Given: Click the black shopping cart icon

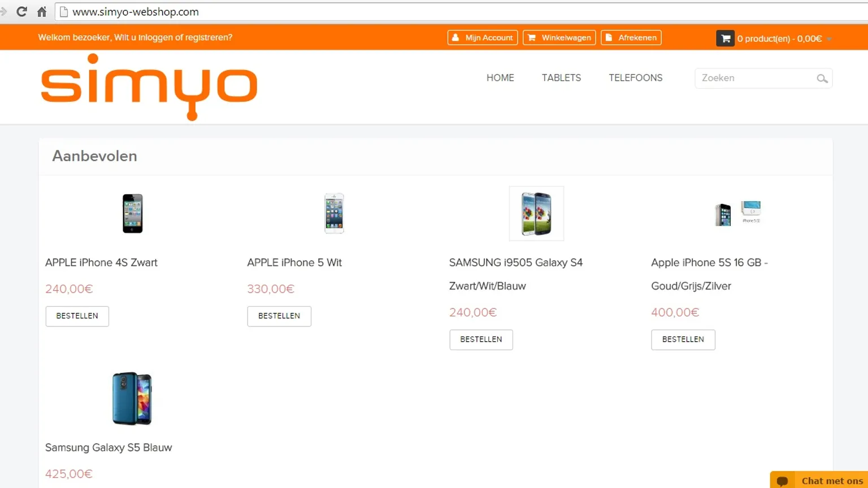Looking at the screenshot, I should (726, 38).
